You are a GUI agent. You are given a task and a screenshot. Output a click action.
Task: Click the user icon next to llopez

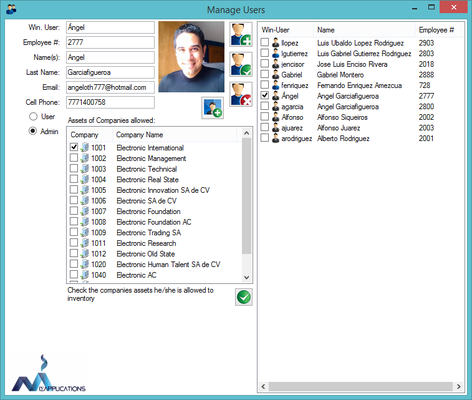276,43
